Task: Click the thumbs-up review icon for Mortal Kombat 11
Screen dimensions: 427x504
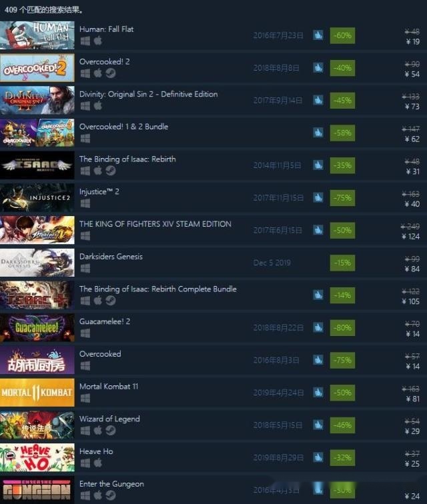Action: tap(318, 393)
